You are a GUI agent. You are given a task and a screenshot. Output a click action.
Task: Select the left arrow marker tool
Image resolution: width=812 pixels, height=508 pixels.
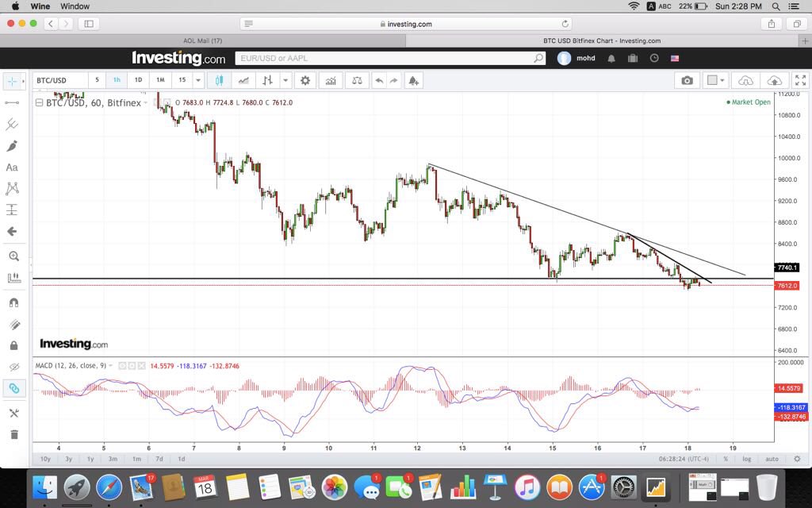pos(12,231)
